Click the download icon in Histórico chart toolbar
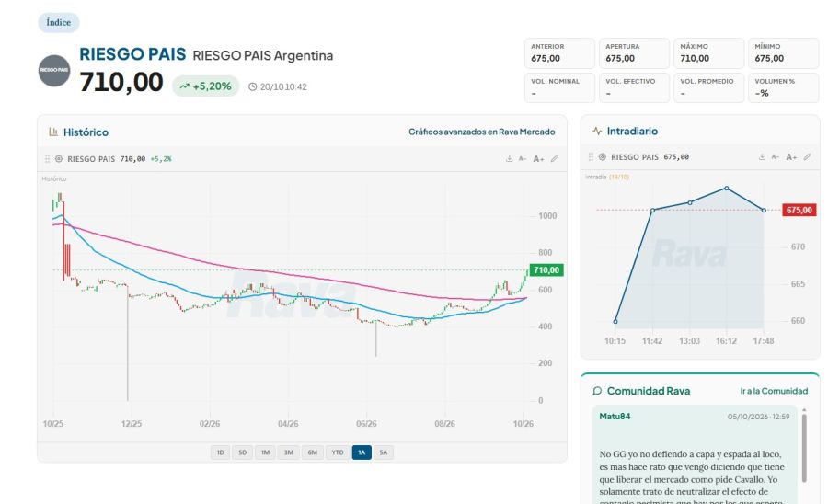 (x=509, y=158)
